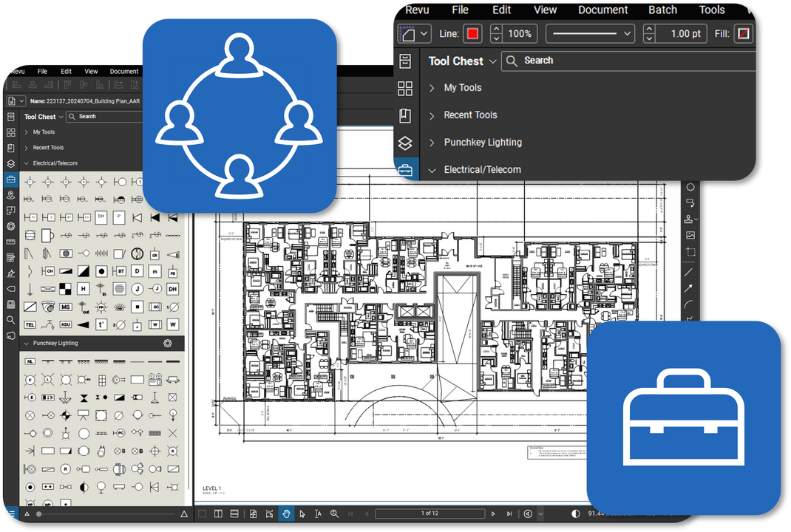Select the Text selection tool near the zoom icon

[x=316, y=514]
